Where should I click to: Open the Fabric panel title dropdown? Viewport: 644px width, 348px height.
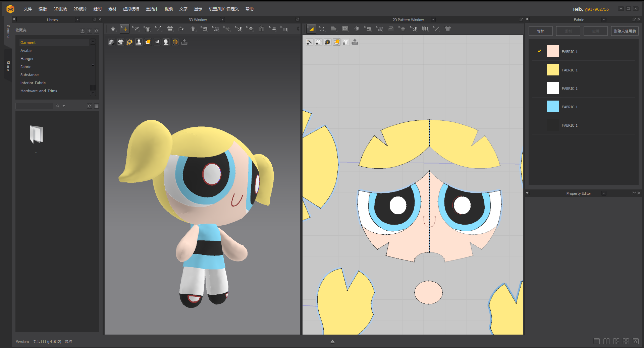604,20
